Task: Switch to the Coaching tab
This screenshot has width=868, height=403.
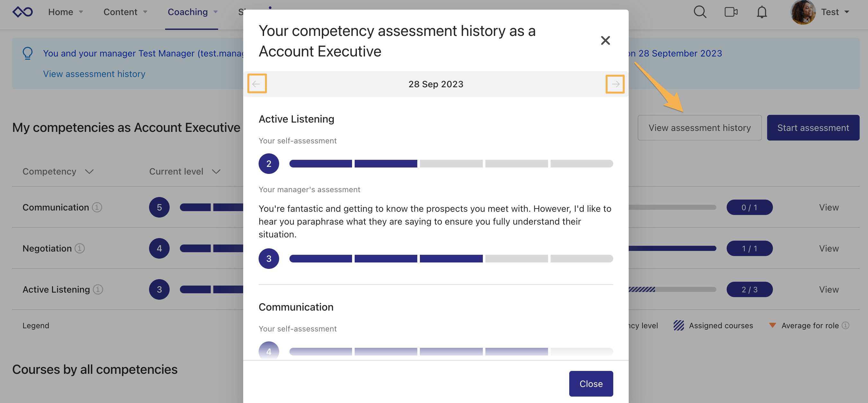Action: (187, 12)
